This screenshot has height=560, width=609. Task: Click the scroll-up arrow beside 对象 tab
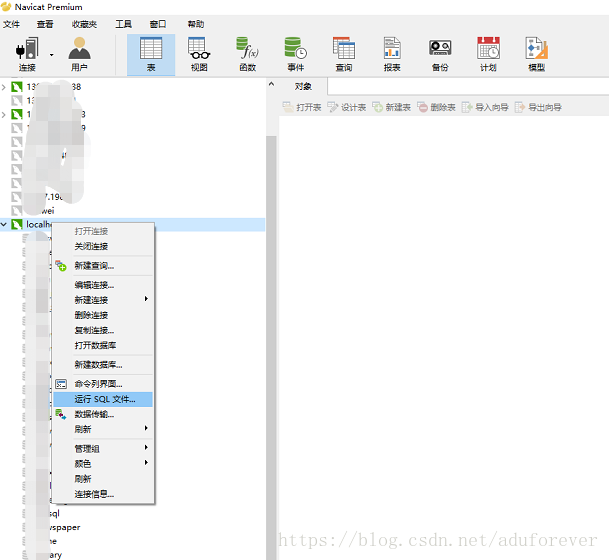tap(271, 84)
